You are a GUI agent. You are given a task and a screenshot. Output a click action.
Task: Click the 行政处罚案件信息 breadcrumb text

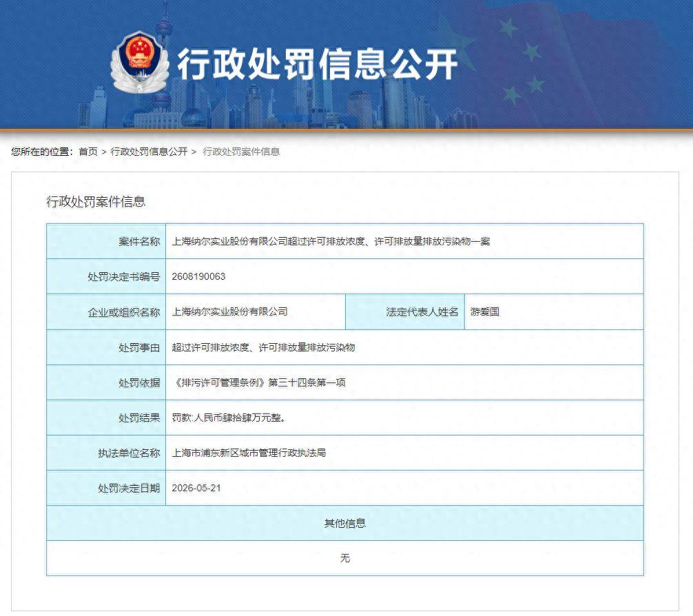coord(241,152)
